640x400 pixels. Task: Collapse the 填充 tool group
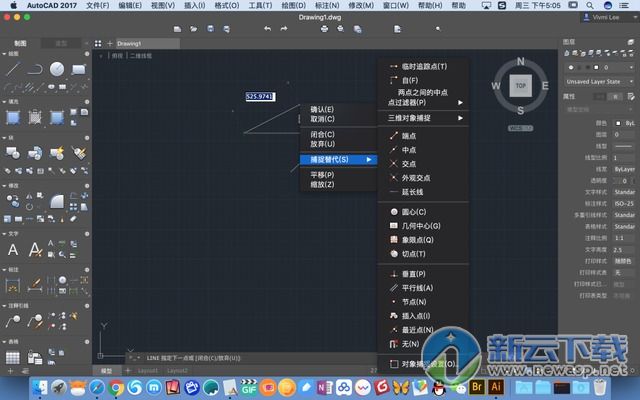click(x=4, y=102)
